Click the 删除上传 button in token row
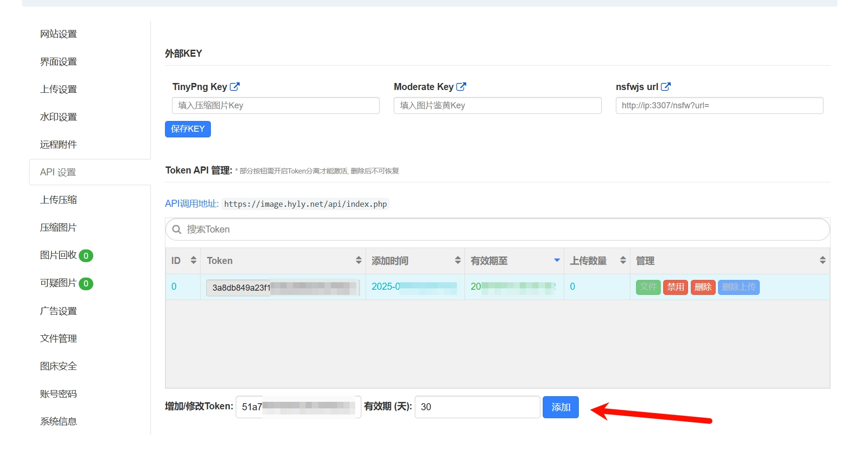 [x=739, y=287]
